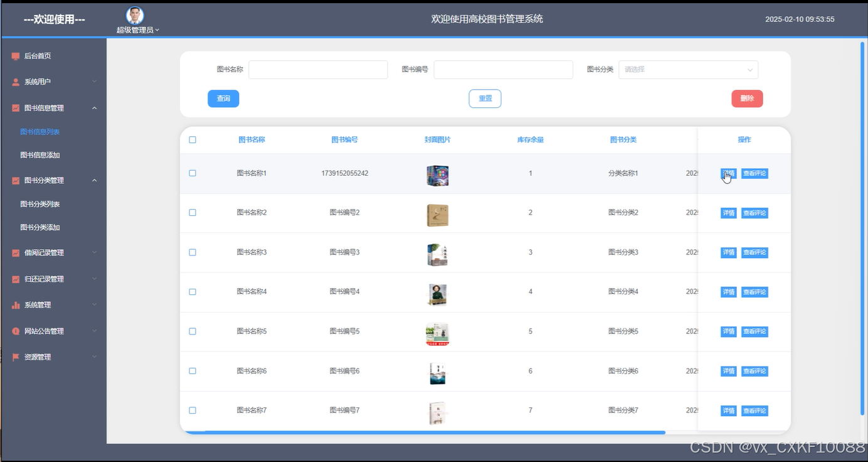This screenshot has width=868, height=462.
Task: Check the box for 图书名称3 row
Action: click(193, 252)
